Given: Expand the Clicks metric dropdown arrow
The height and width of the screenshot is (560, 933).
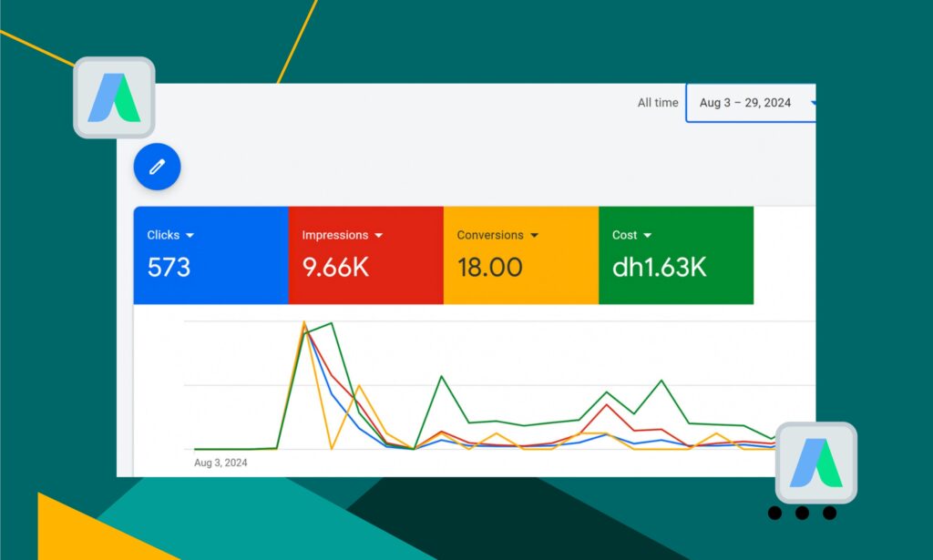Looking at the screenshot, I should tap(190, 235).
